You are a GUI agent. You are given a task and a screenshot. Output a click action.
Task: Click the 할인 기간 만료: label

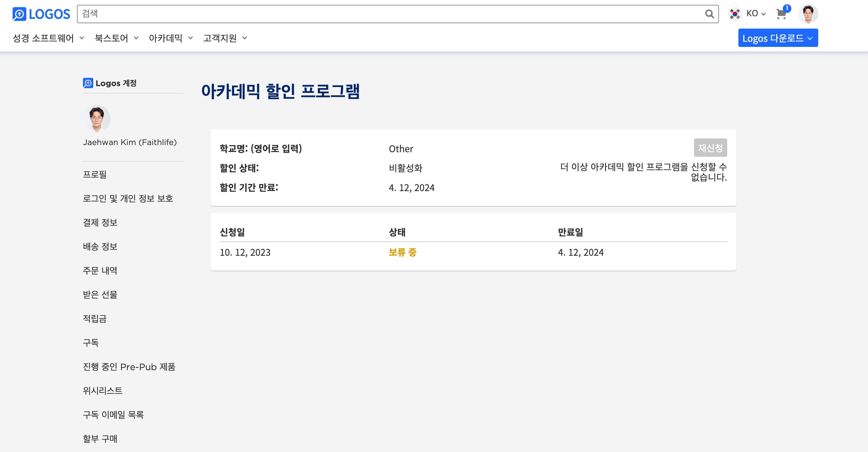point(249,187)
